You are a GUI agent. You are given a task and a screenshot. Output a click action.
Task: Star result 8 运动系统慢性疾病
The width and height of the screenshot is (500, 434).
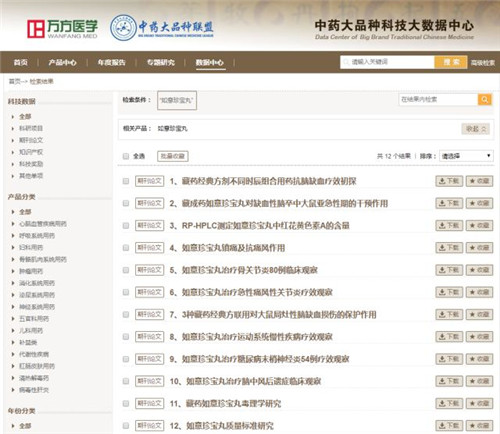point(479,337)
